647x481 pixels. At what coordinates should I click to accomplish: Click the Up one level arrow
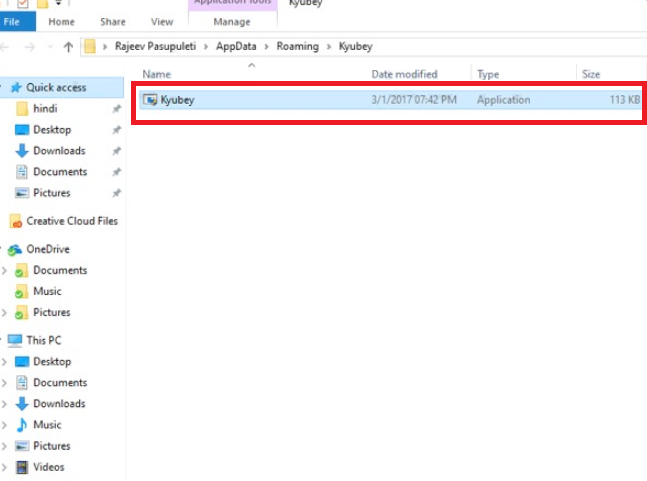click(68, 47)
